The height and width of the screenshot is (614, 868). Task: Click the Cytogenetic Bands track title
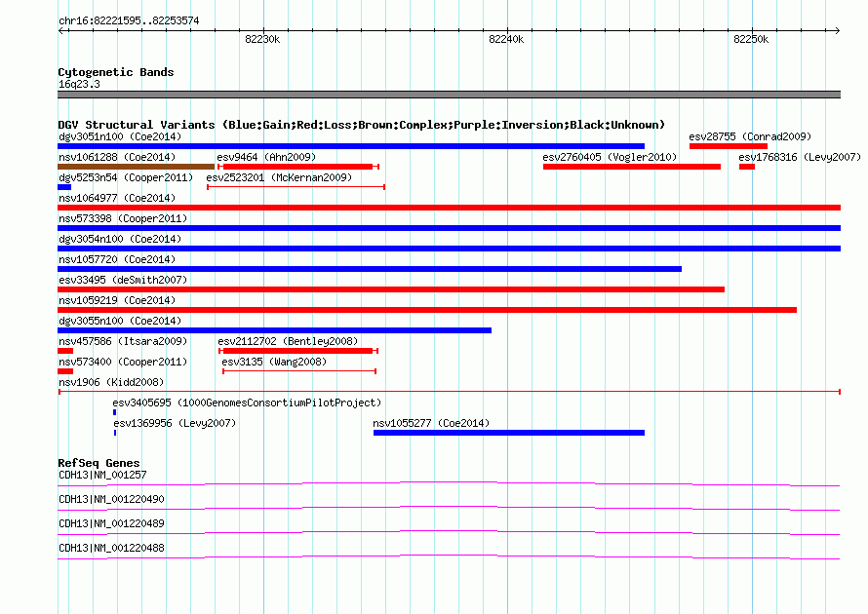click(x=116, y=72)
